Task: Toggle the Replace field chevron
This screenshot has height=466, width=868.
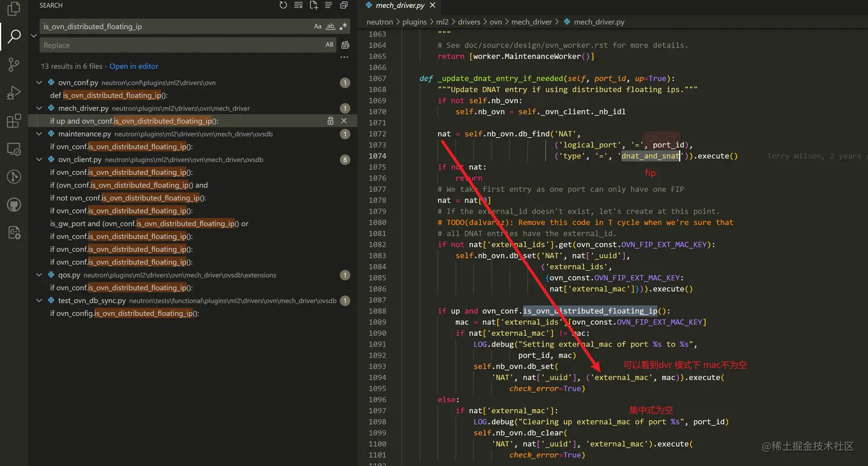Action: pos(33,36)
